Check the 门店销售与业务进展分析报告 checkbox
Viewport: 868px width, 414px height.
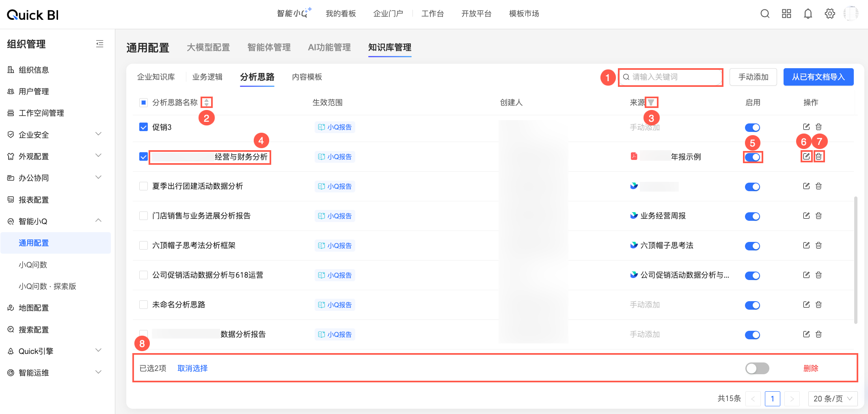click(143, 216)
